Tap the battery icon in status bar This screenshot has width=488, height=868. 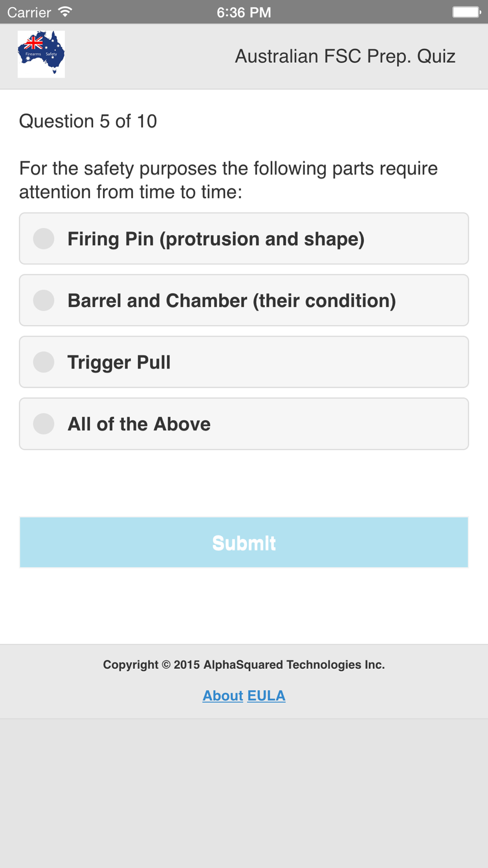click(467, 12)
